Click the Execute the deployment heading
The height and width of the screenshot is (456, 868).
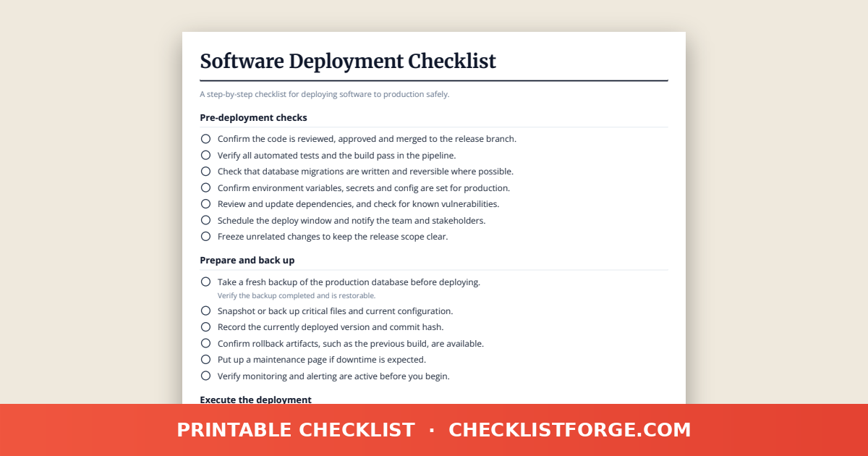pyautogui.click(x=255, y=400)
